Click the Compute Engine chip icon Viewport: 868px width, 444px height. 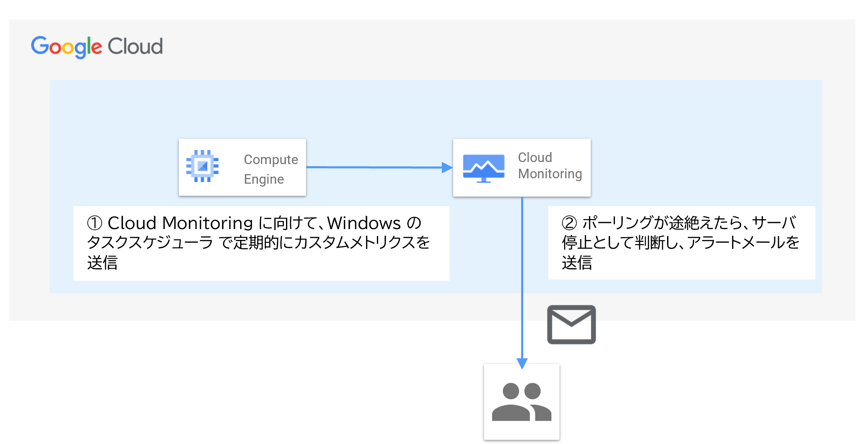(x=202, y=166)
